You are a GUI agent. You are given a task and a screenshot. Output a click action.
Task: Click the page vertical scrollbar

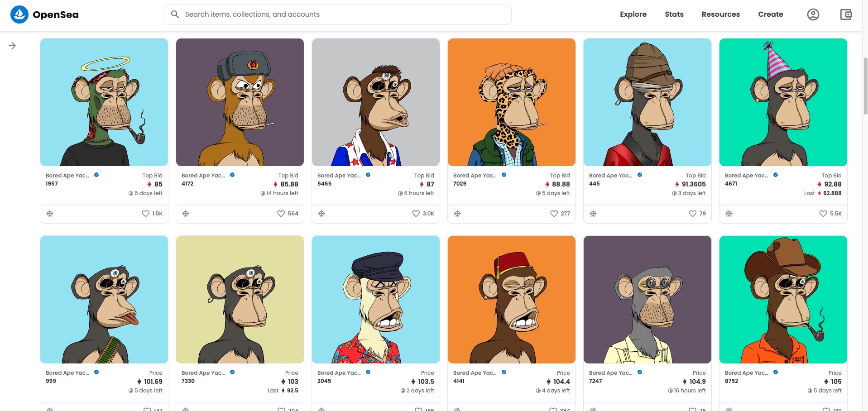click(865, 86)
